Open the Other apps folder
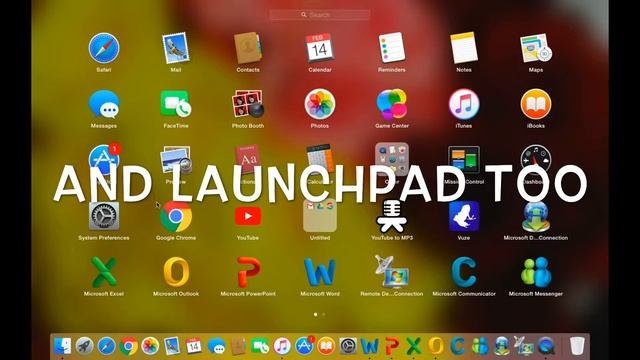The width and height of the screenshot is (640, 360). tap(391, 159)
